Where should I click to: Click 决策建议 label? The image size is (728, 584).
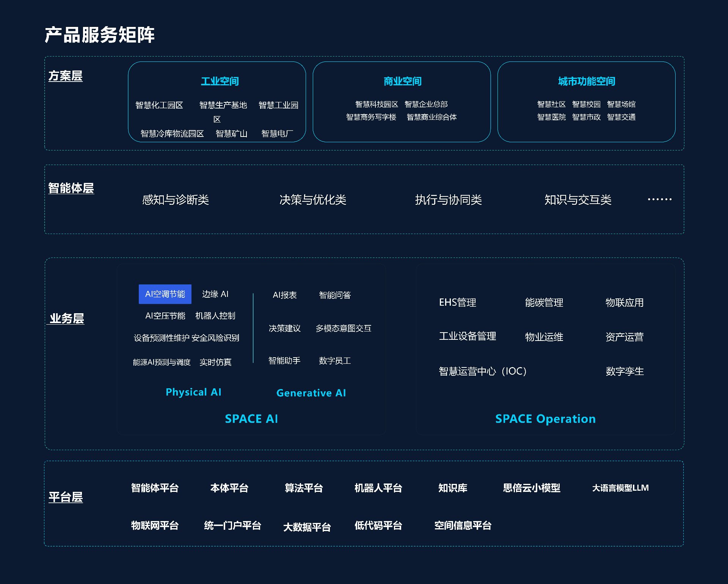pos(285,328)
